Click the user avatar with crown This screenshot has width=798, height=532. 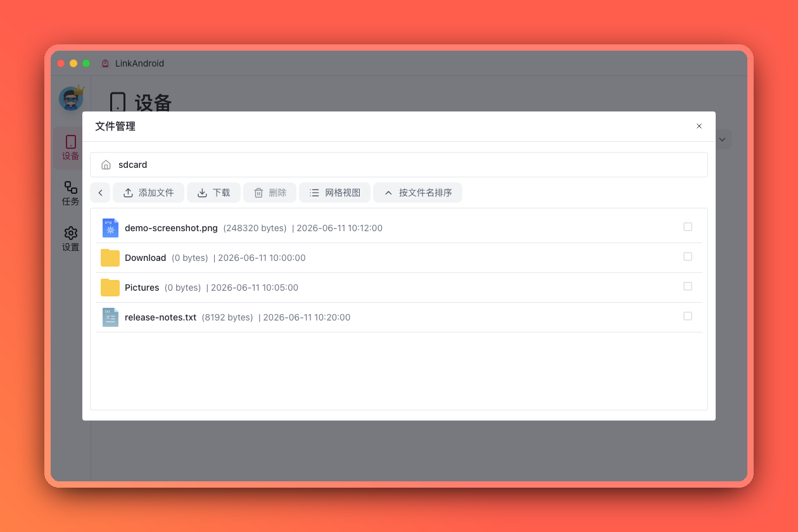(71, 99)
